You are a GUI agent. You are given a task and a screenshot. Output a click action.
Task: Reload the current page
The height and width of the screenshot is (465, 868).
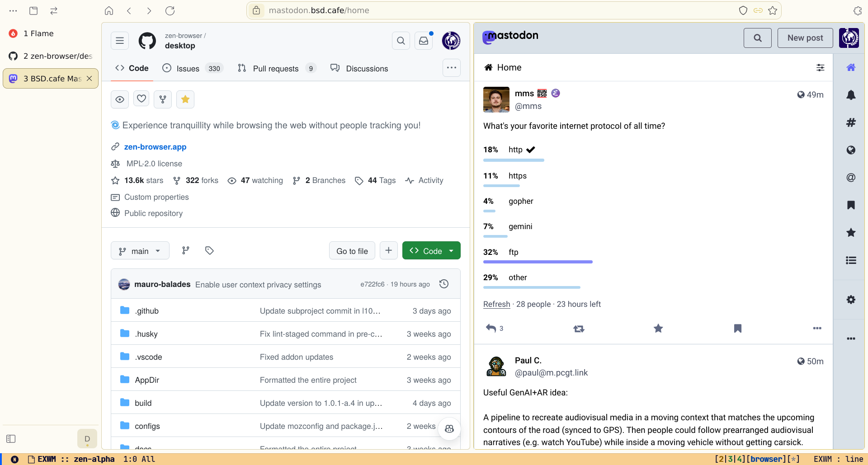(170, 11)
